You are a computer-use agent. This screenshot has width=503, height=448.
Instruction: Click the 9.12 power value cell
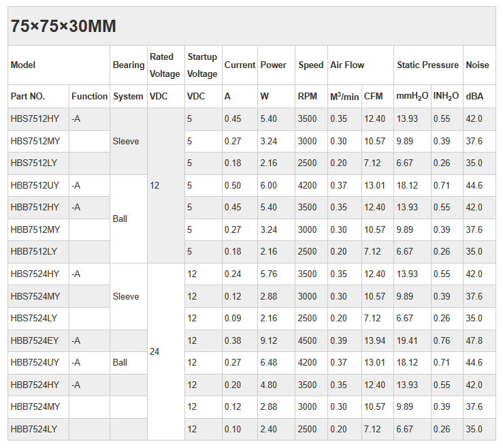click(x=270, y=340)
